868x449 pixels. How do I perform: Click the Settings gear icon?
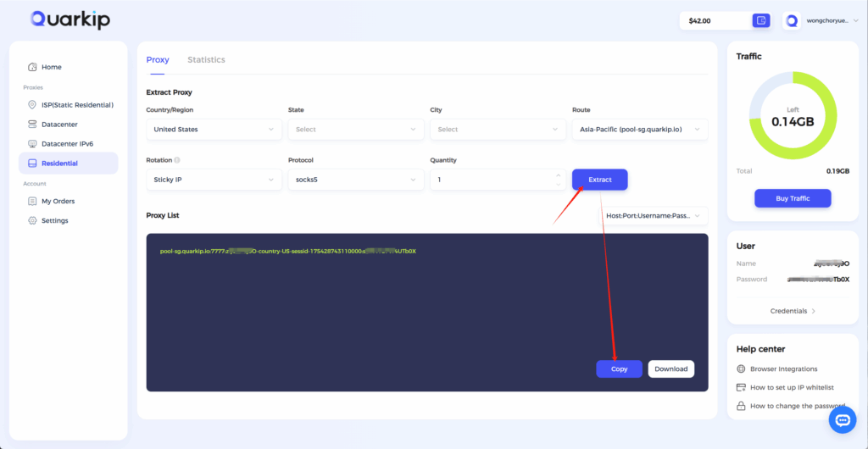point(32,220)
